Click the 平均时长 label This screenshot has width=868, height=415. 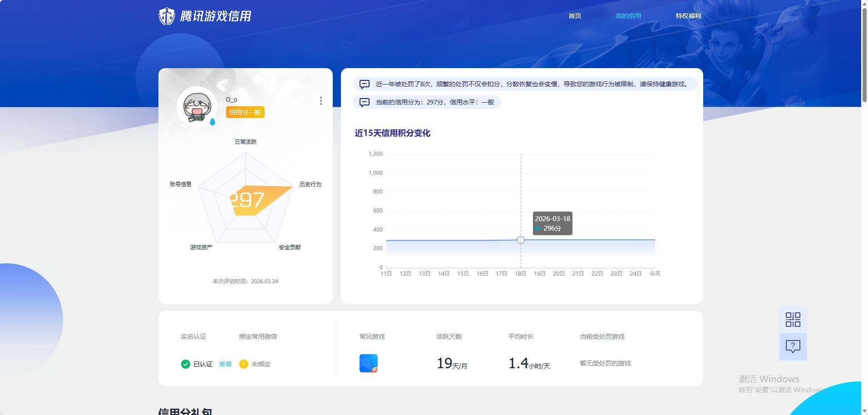coord(521,336)
